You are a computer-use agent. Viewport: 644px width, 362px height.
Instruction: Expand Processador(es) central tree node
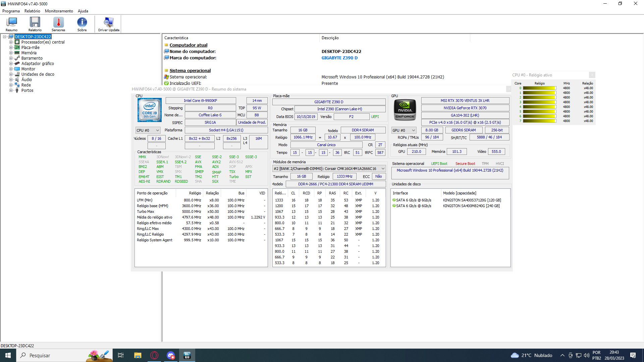(11, 42)
